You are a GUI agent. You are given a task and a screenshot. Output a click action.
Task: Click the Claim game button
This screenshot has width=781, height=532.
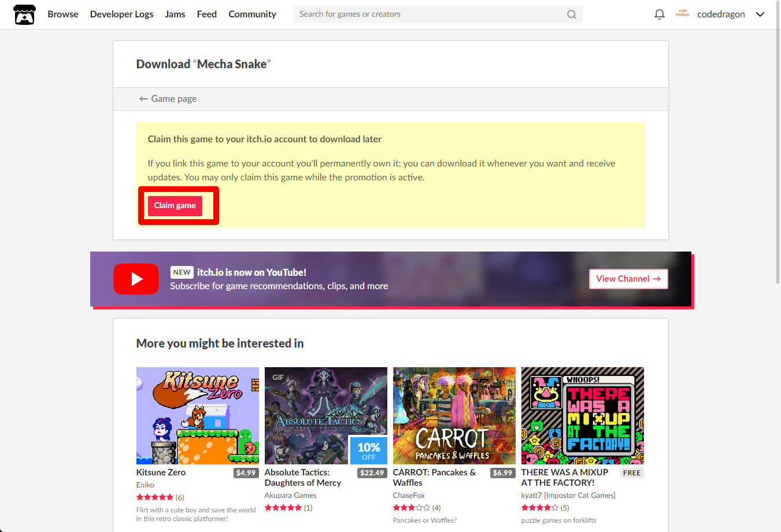coord(175,206)
